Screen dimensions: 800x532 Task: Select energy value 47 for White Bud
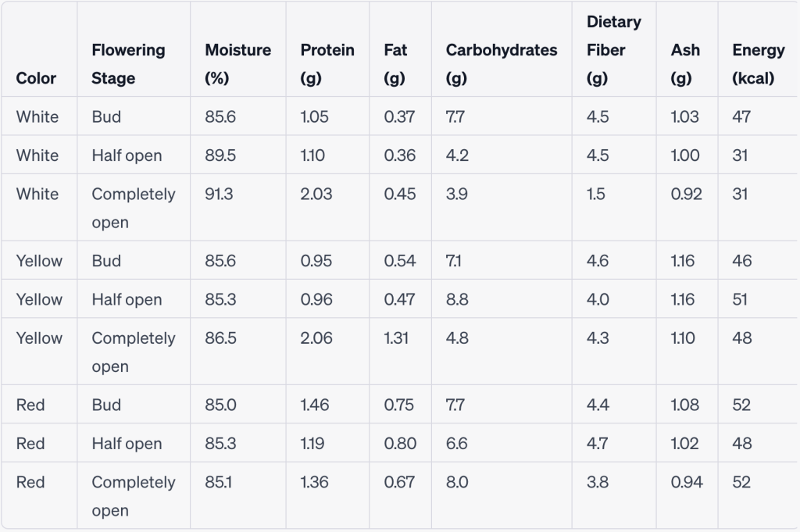(741, 117)
